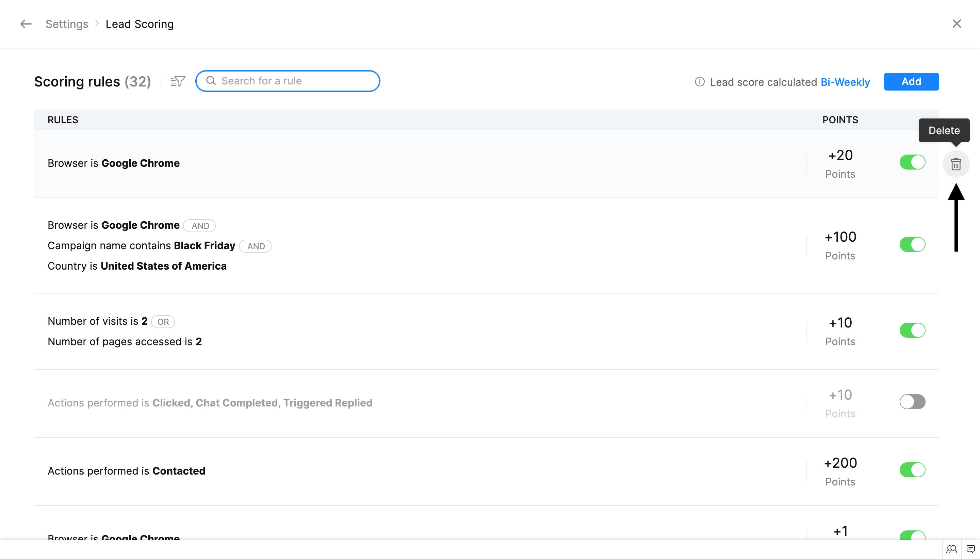Disable the Contacted action rule toggle
Screen dimensions: 980x559
point(912,470)
